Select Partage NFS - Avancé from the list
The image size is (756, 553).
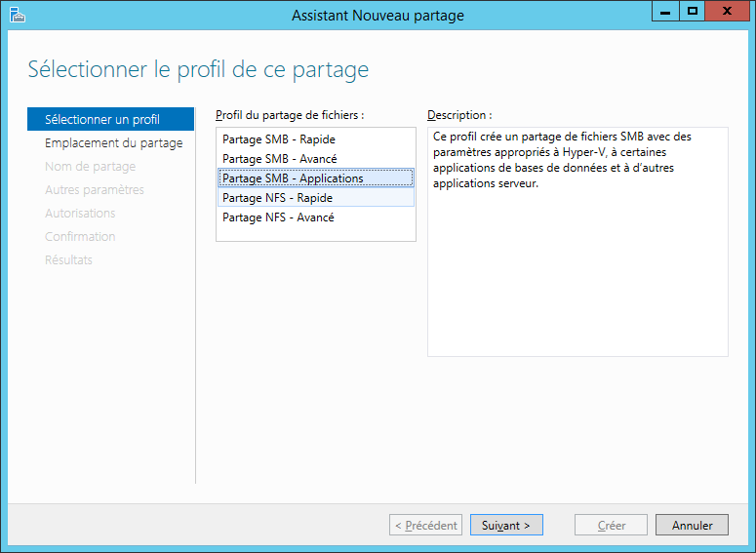coord(279,217)
